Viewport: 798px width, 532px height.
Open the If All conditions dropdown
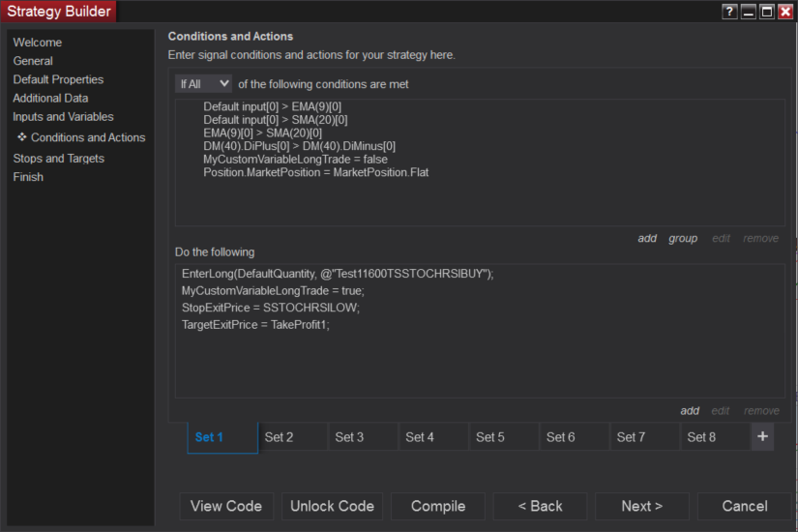pyautogui.click(x=204, y=84)
